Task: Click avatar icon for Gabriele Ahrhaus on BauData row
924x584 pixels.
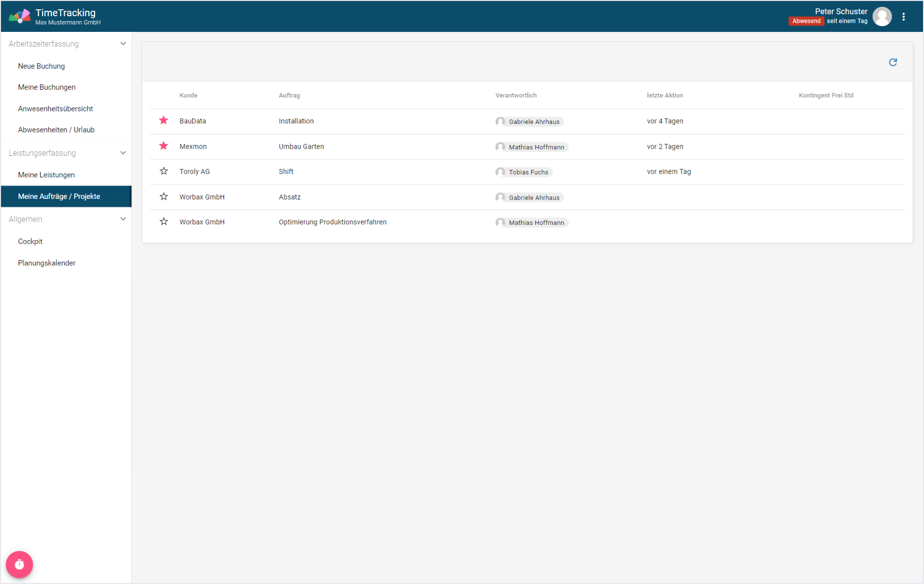Action: click(500, 122)
